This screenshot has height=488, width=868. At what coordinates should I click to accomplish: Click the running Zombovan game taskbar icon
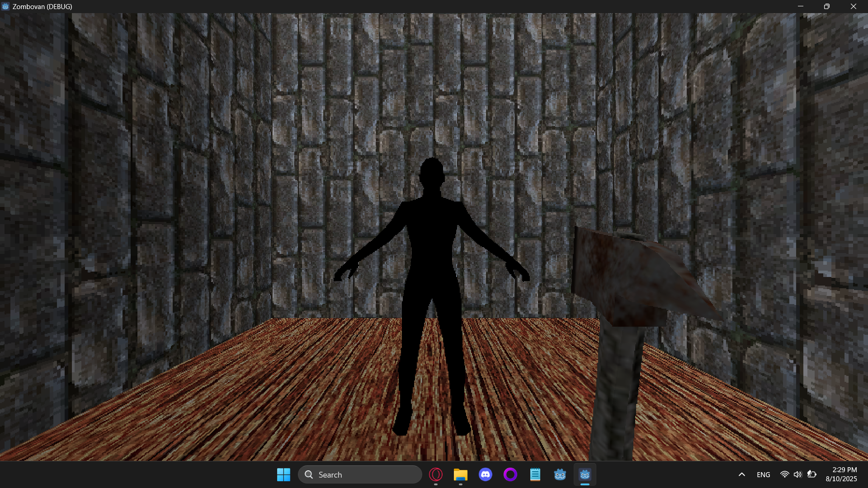point(585,474)
